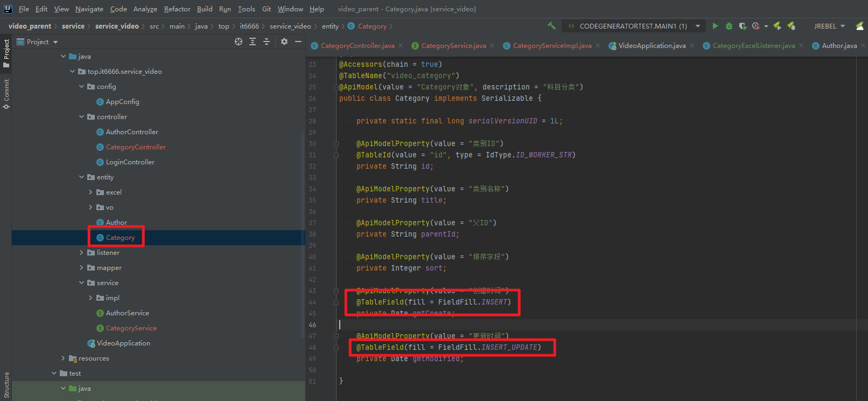This screenshot has width=868, height=401.
Task: Close the VideoApplication.java tab
Action: (692, 46)
